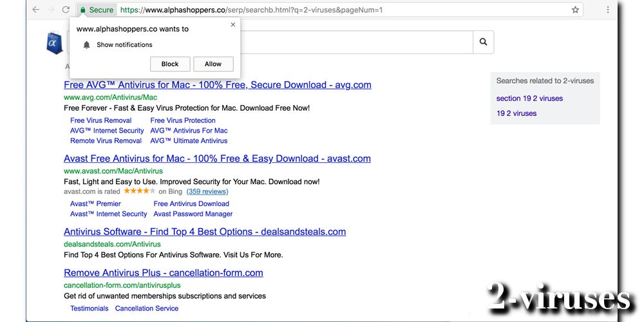This screenshot has height=322, width=644.
Task: Allow notifications from alphashoppers.co
Action: (x=213, y=64)
